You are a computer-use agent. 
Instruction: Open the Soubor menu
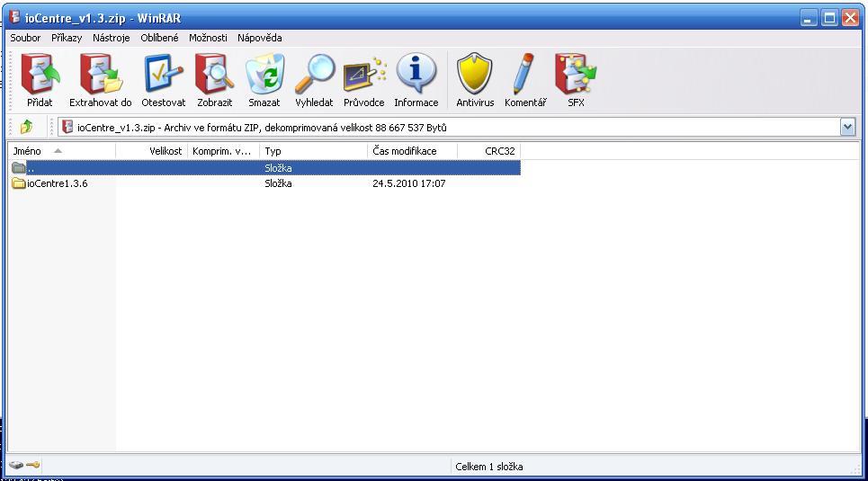pos(25,38)
